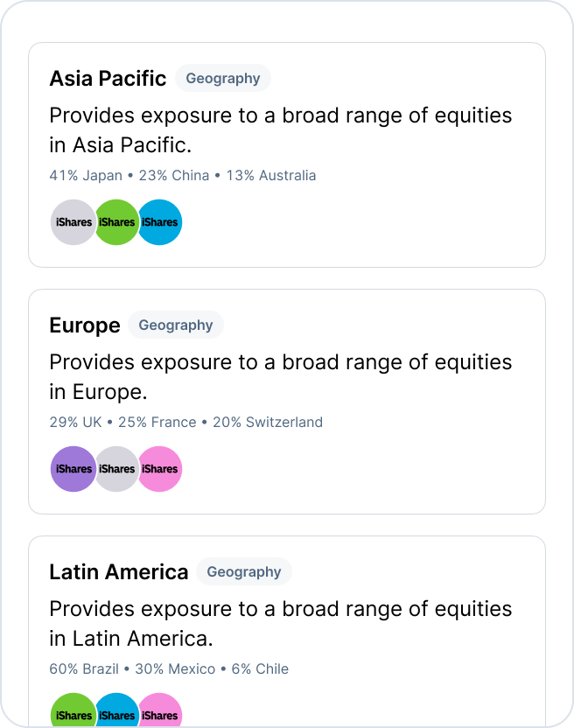This screenshot has width=574, height=728.
Task: Click the green iShares icon in Latin America card
Action: 72,713
